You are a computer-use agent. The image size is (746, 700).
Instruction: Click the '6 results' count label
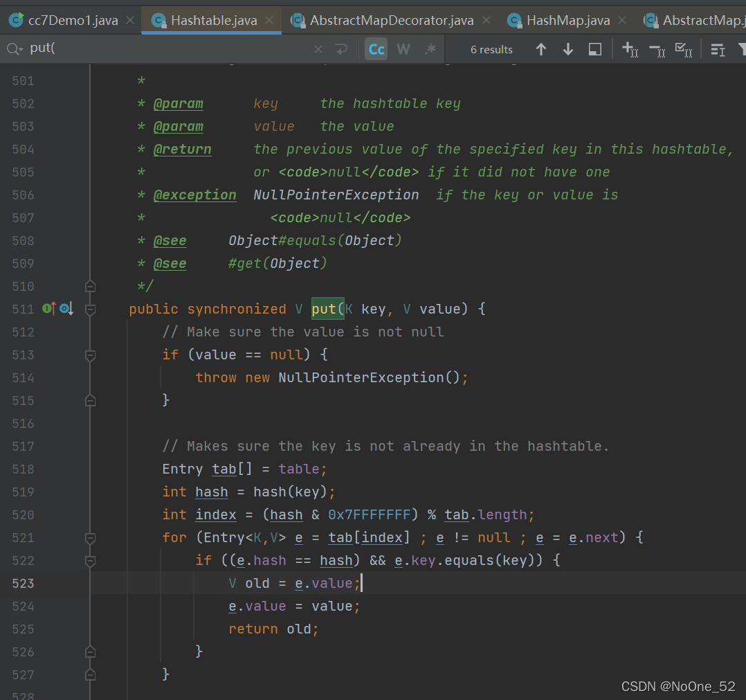[491, 49]
